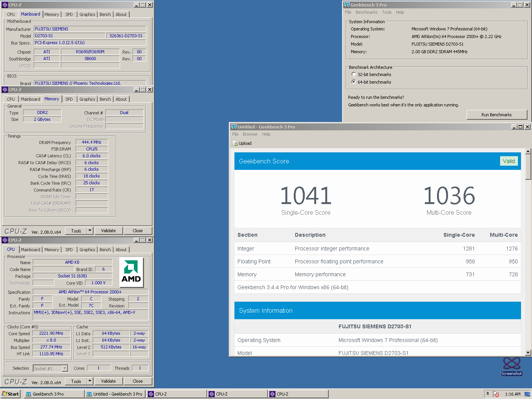The width and height of the screenshot is (532, 399).
Task: Open the Start menu
Action: (10, 394)
